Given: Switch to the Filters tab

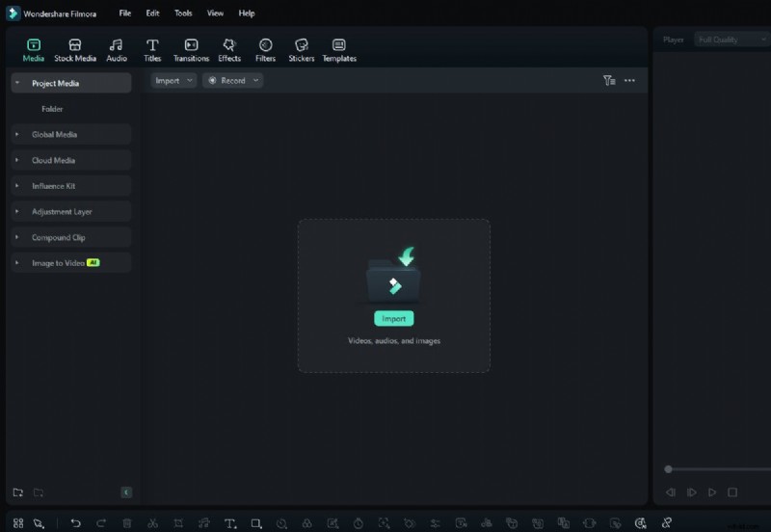Looking at the screenshot, I should pyautogui.click(x=266, y=51).
